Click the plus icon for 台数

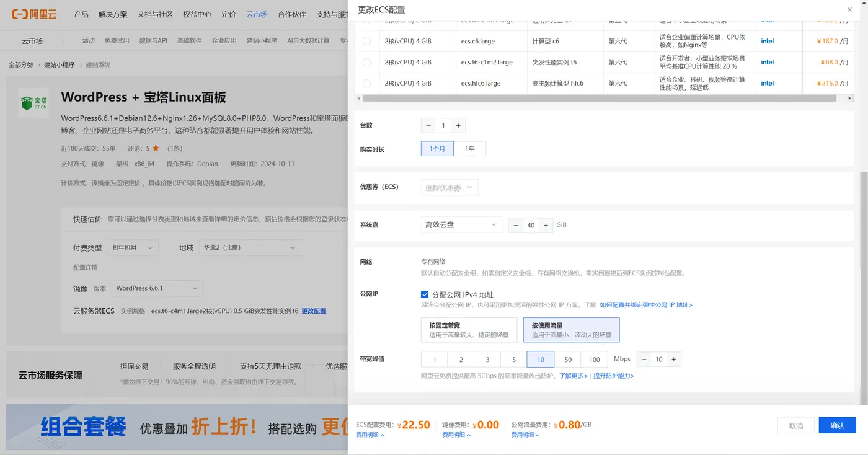pyautogui.click(x=458, y=126)
